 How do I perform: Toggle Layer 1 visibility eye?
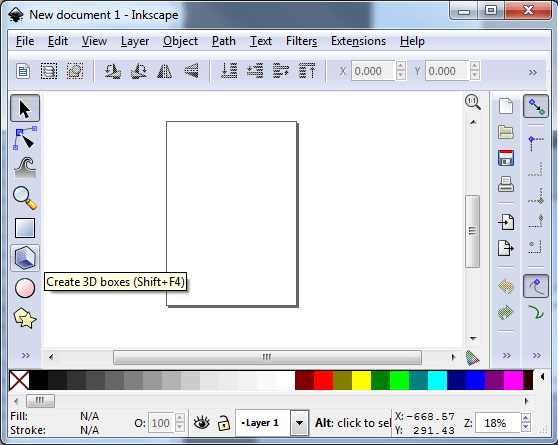tap(202, 423)
